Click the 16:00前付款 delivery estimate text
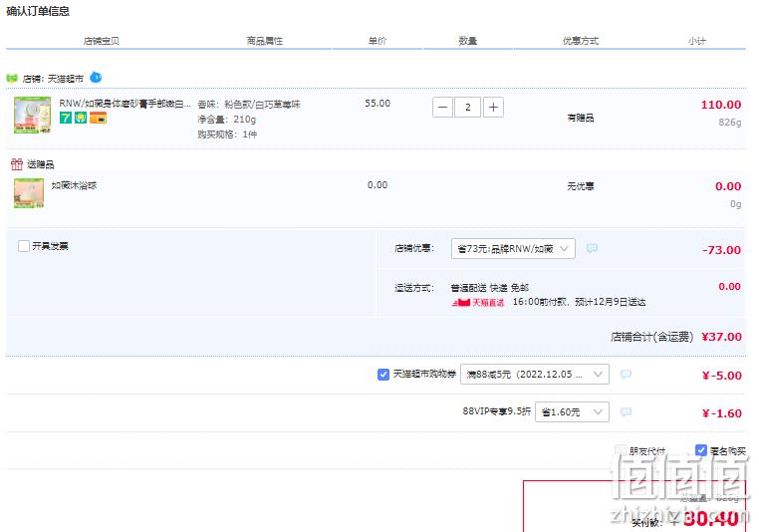This screenshot has width=759, height=532. point(579,302)
